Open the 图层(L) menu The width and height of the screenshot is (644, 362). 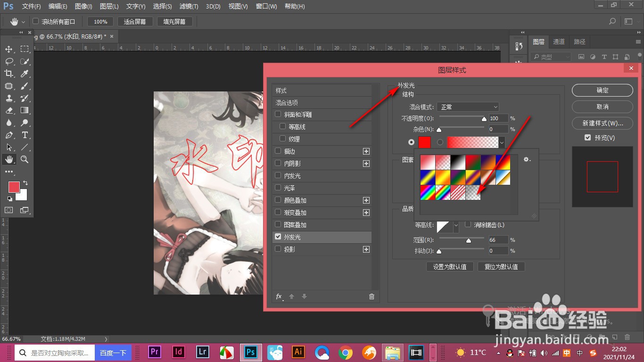109,7
